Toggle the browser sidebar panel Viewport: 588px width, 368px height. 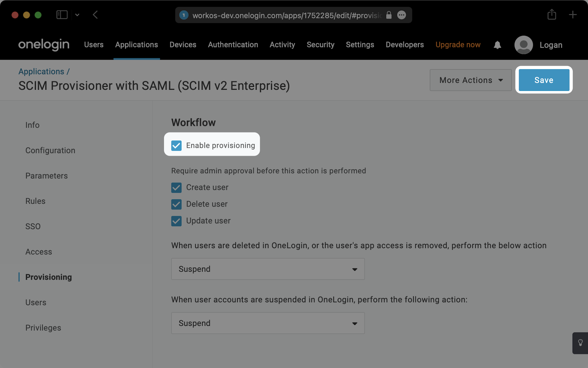pos(62,15)
